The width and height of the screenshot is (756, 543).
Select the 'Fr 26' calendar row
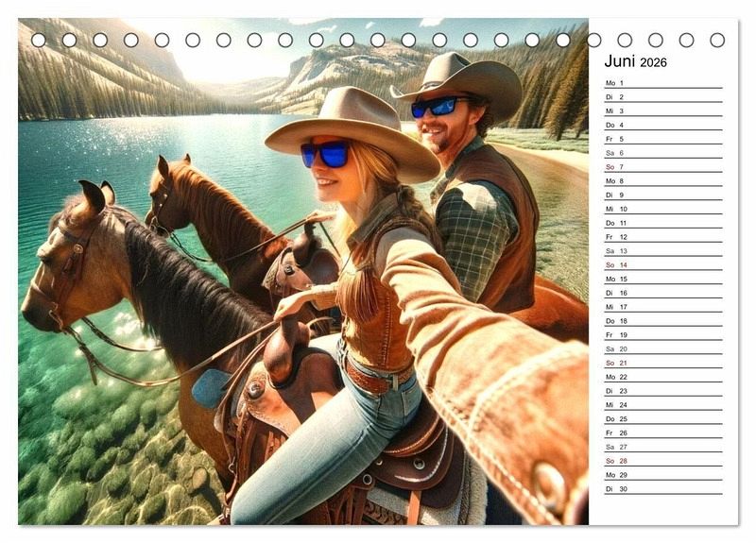tap(663, 433)
